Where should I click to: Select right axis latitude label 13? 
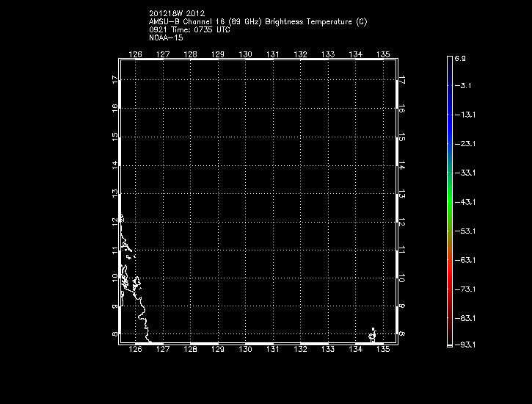(x=402, y=193)
